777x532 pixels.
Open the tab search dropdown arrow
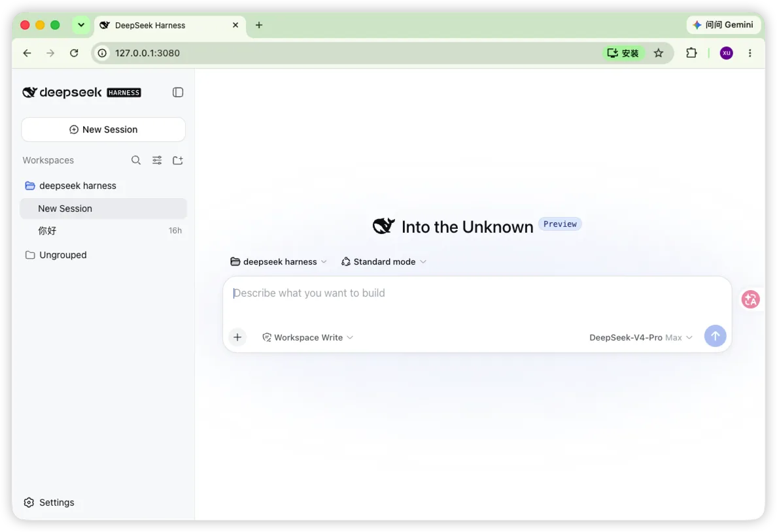tap(80, 25)
